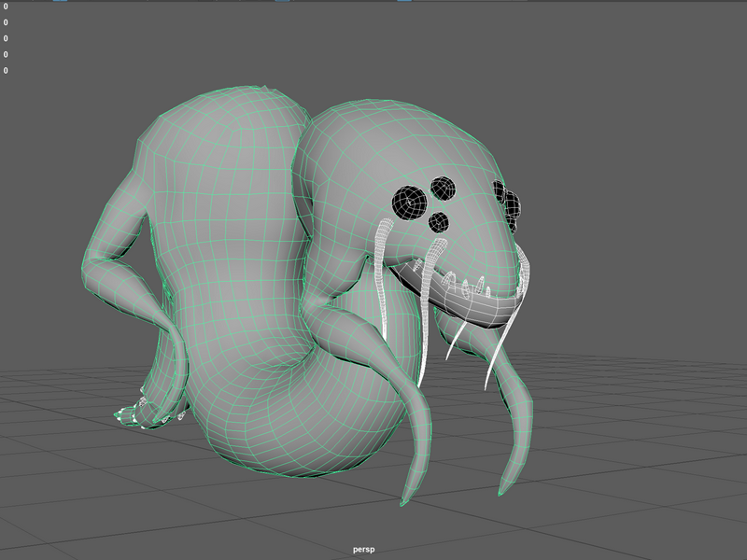The image size is (747, 560).
Task: Click the persp camera label
Action: click(363, 549)
